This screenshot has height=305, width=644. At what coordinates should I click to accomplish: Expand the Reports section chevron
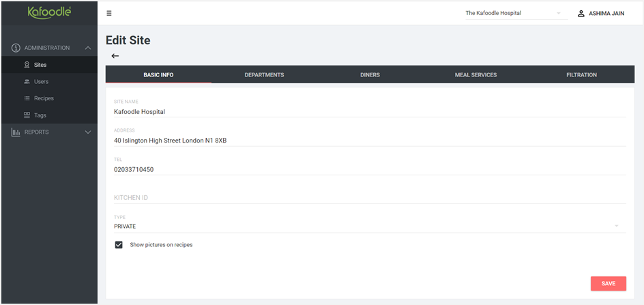click(x=88, y=132)
